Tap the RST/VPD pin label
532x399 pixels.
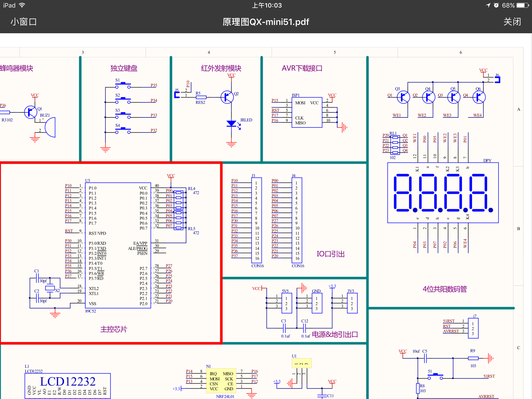97,233
